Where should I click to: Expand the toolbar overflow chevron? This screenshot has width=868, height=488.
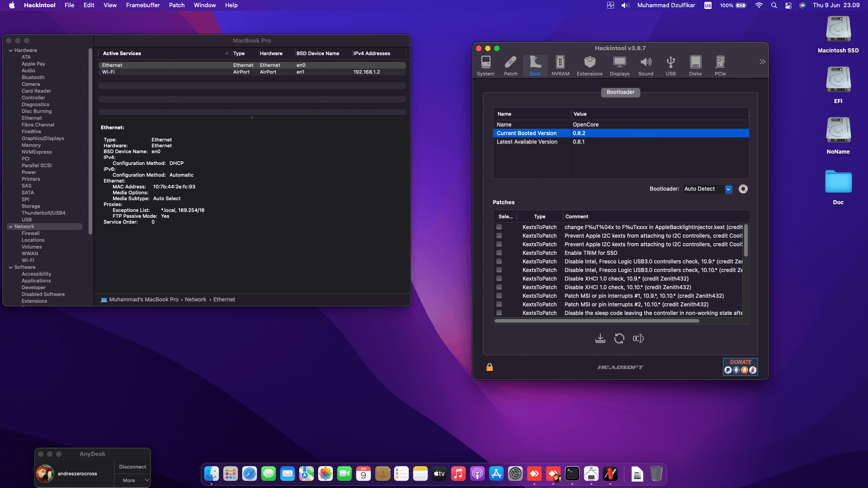tap(762, 62)
